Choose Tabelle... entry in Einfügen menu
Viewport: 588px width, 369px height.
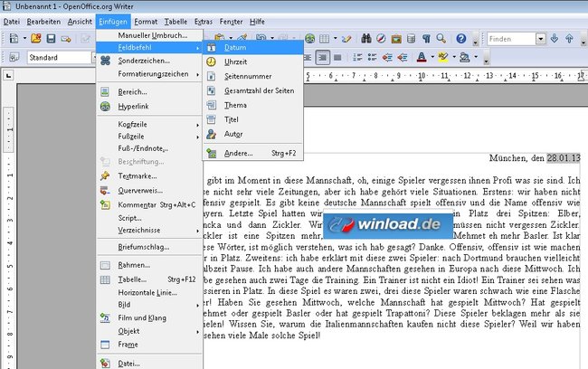click(149, 279)
